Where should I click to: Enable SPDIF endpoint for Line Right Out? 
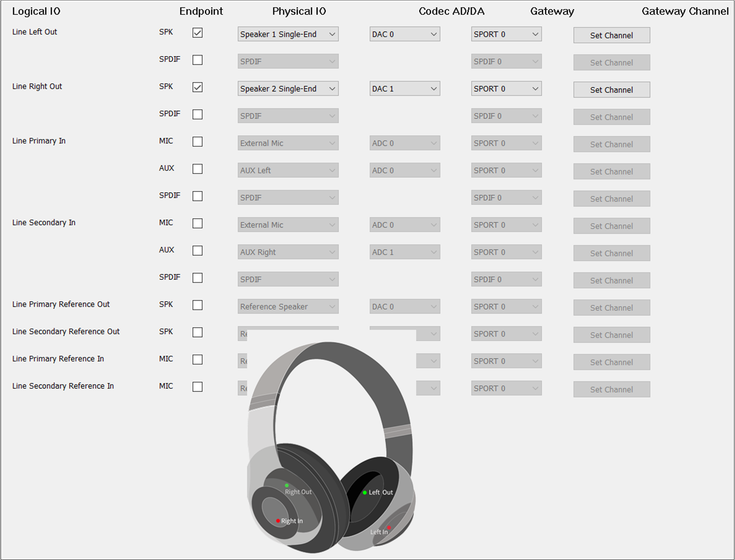coord(198,115)
